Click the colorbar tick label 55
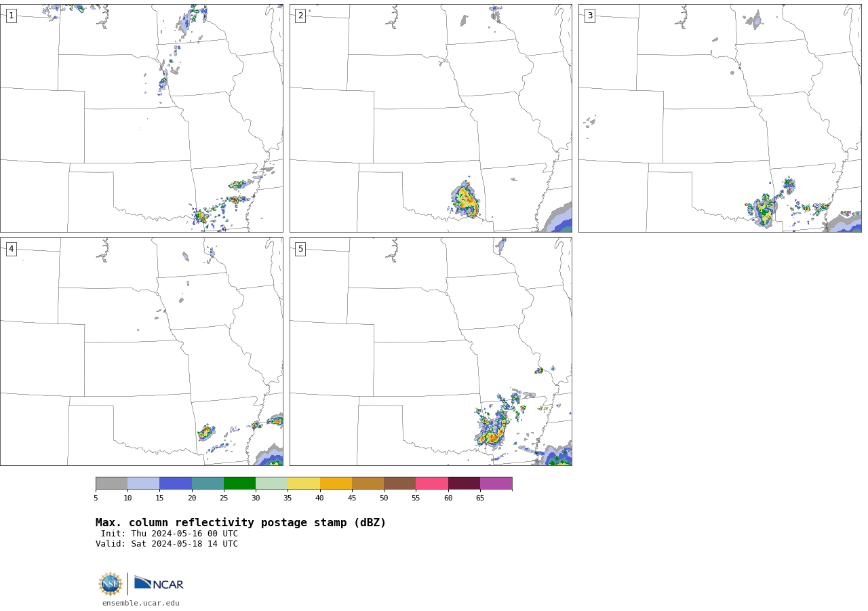This screenshot has width=868, height=611. tap(416, 498)
